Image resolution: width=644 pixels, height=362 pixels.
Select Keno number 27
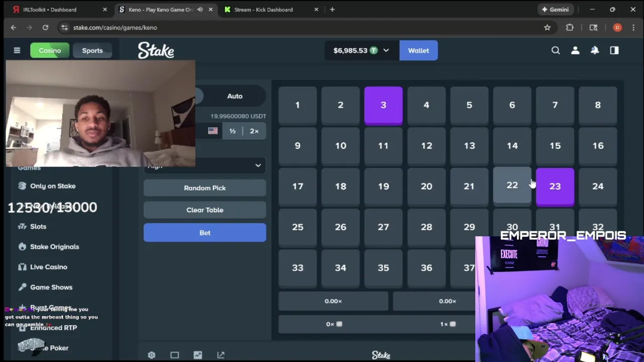tap(383, 227)
